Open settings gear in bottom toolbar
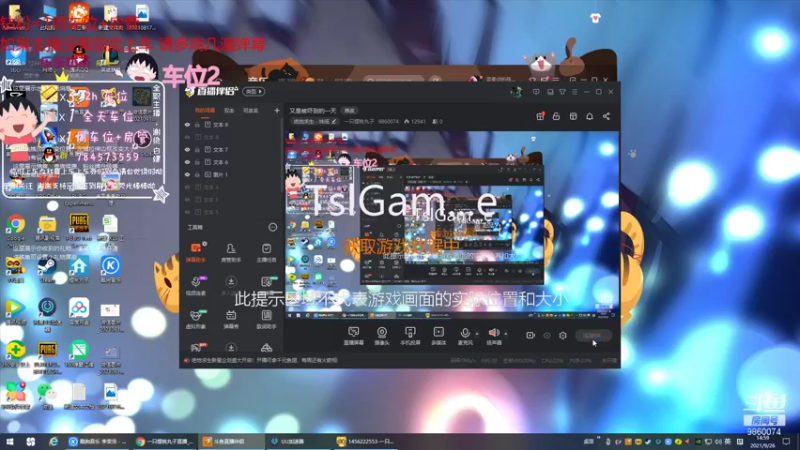Viewport: 800px width, 450px height. click(563, 335)
